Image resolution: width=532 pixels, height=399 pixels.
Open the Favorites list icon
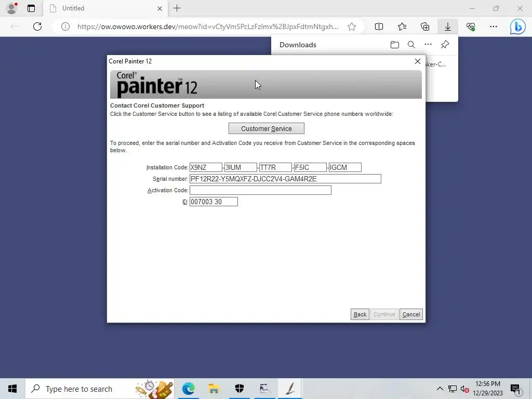click(402, 26)
